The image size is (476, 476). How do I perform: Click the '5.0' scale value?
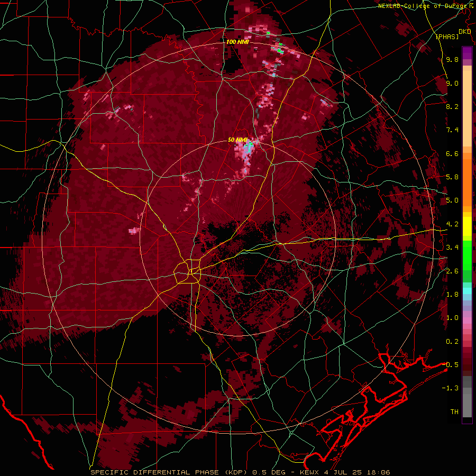pos(452,200)
